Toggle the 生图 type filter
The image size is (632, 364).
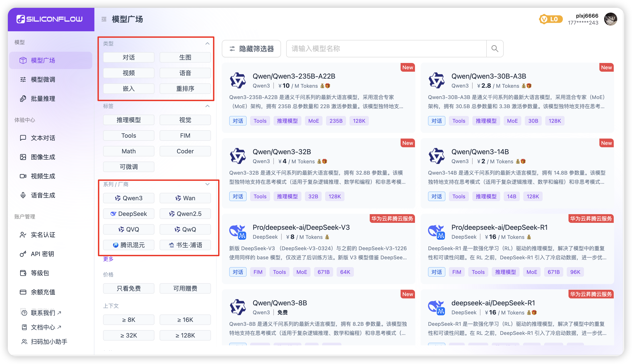pyautogui.click(x=185, y=57)
